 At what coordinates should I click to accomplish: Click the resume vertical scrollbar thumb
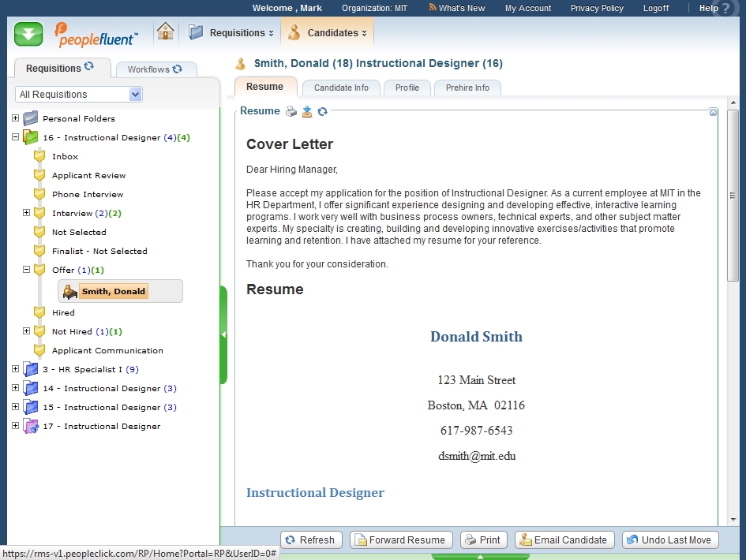click(733, 195)
